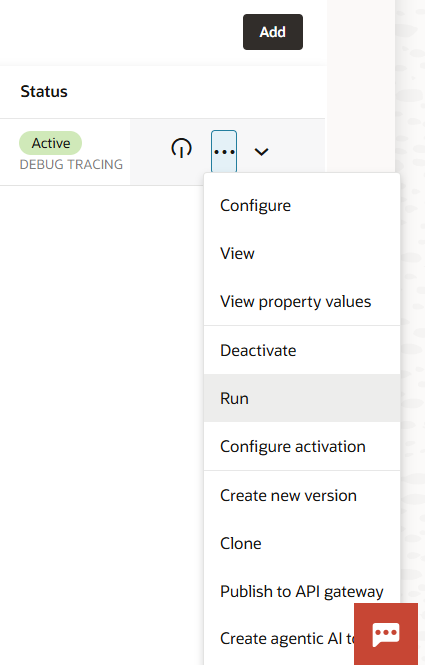The height and width of the screenshot is (665, 425).
Task: Click the Add button
Action: click(x=273, y=32)
